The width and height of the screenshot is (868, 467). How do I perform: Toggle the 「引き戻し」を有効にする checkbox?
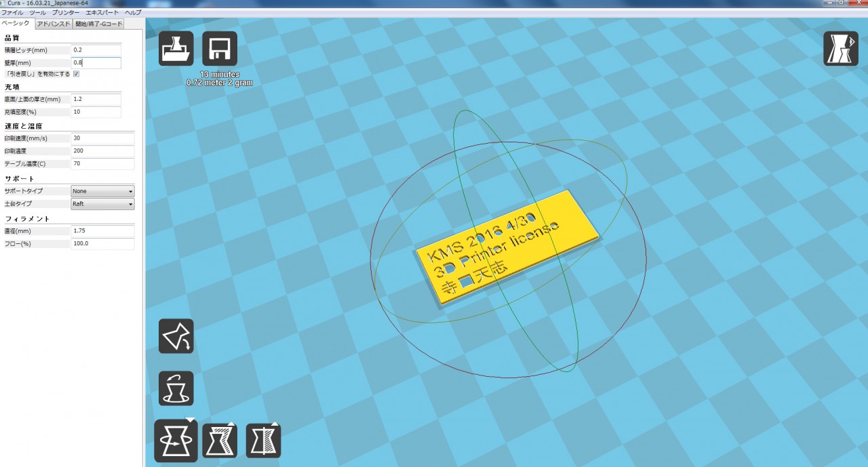pos(77,74)
